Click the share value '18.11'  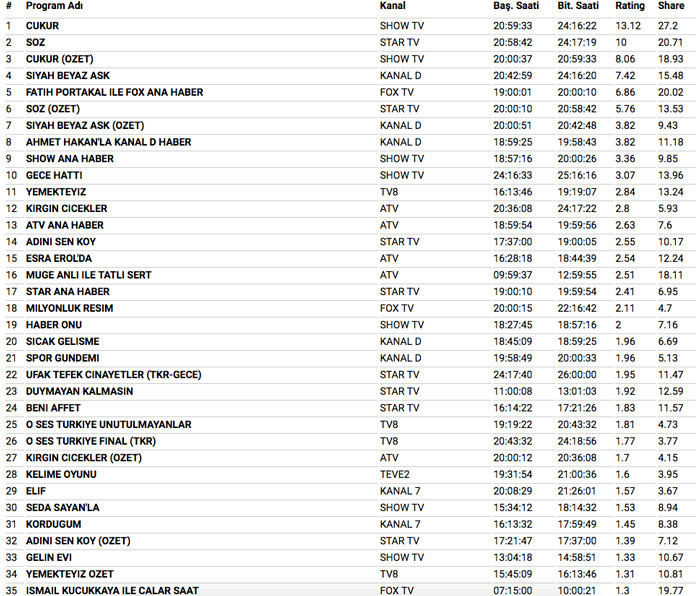coord(671,275)
